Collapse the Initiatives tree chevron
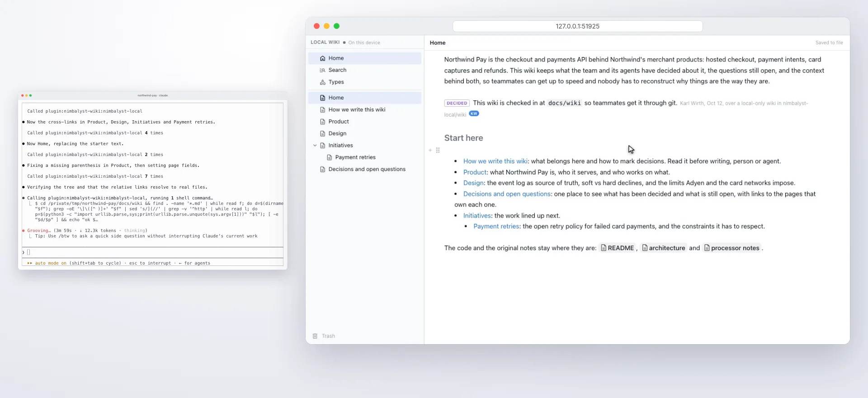 click(315, 146)
